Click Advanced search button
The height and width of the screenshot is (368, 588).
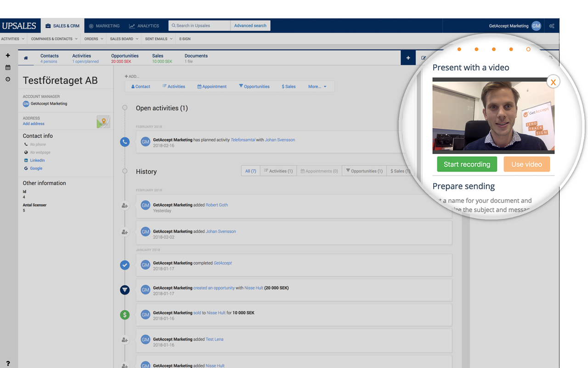pyautogui.click(x=250, y=26)
